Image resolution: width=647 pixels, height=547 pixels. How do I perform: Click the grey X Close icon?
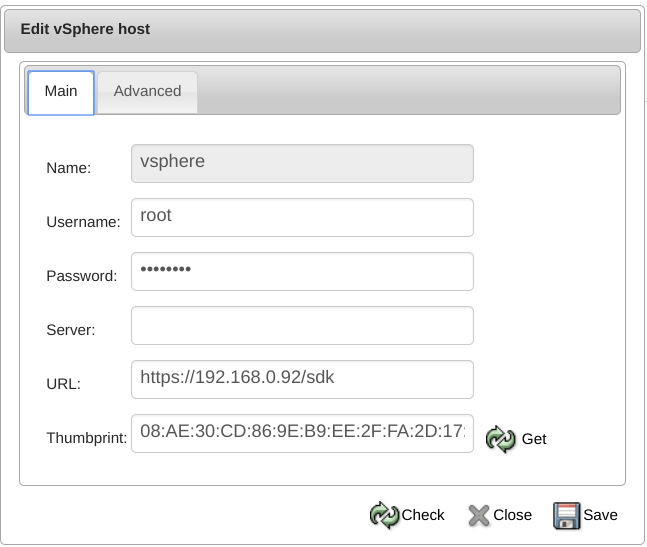(479, 515)
